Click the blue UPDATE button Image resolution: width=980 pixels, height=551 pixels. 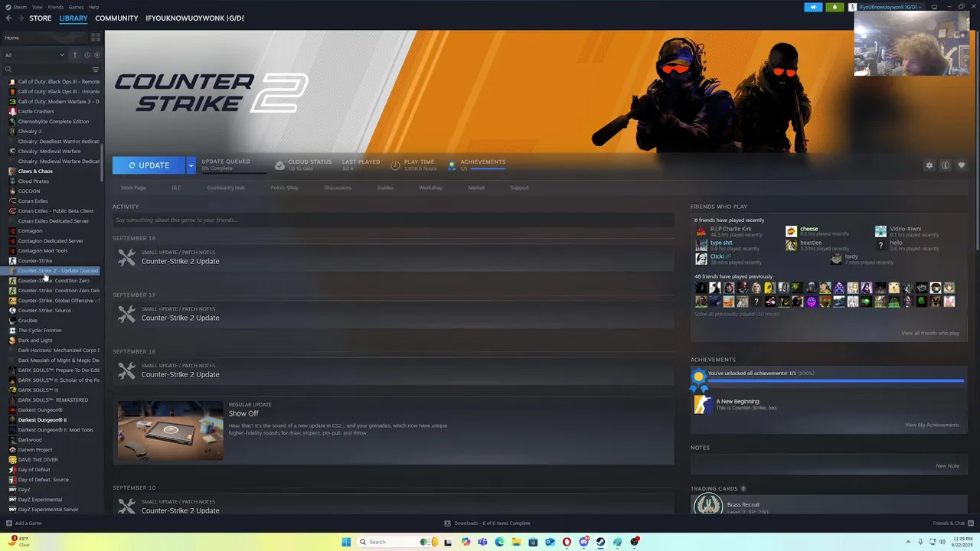coord(149,165)
